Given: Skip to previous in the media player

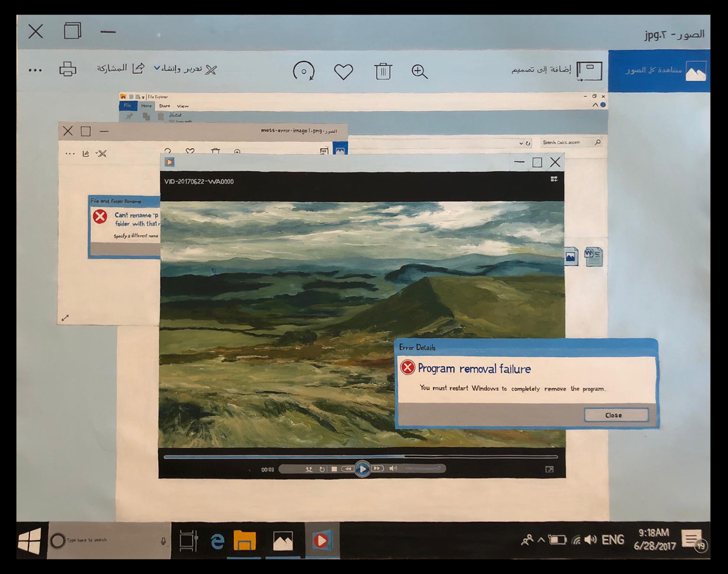Looking at the screenshot, I should 347,468.
